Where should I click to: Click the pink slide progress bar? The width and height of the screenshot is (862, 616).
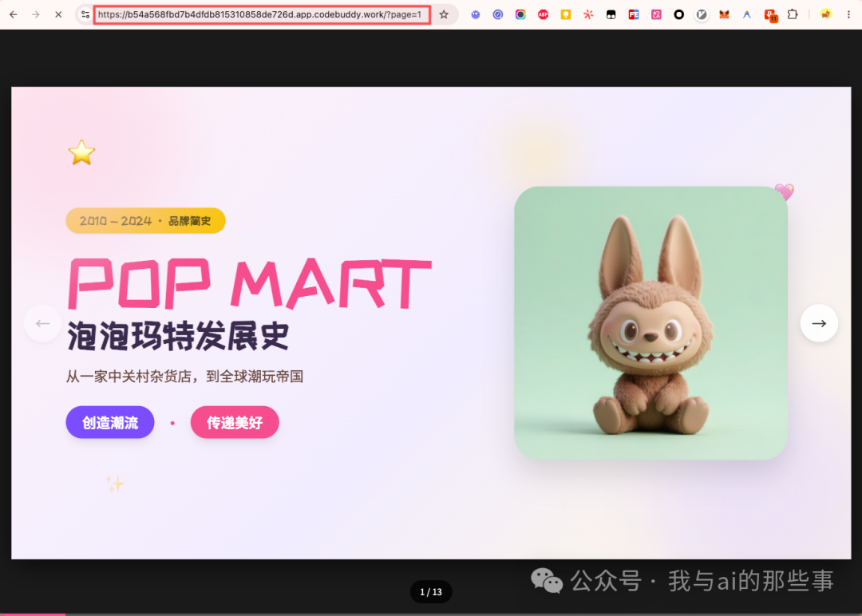coord(33,614)
